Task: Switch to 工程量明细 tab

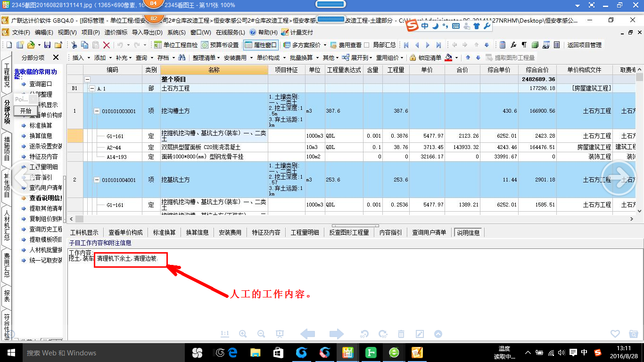Action: tap(305, 232)
